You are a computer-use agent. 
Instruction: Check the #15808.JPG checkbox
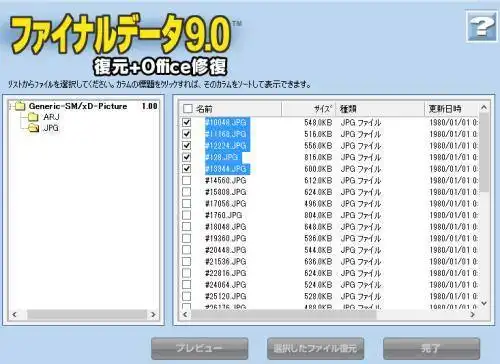pos(187,192)
